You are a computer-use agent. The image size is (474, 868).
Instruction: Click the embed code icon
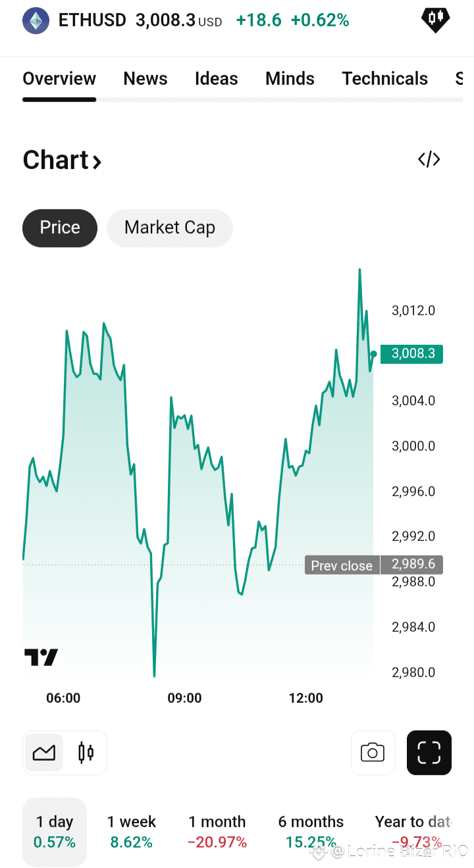pos(429,159)
